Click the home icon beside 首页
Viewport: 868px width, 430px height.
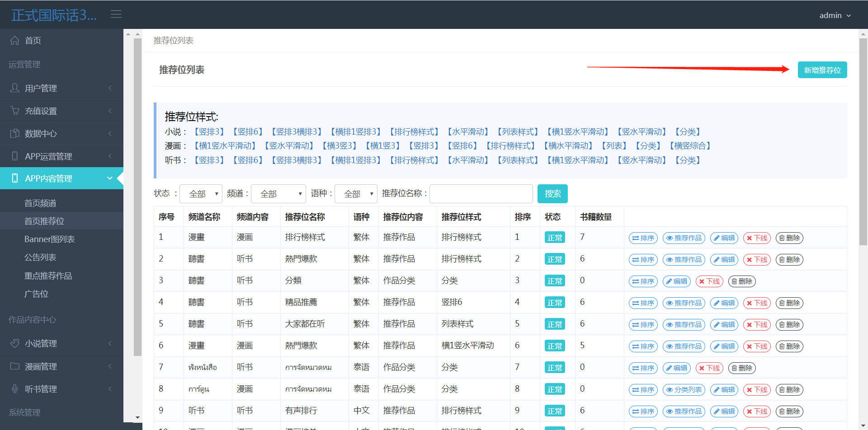click(15, 41)
